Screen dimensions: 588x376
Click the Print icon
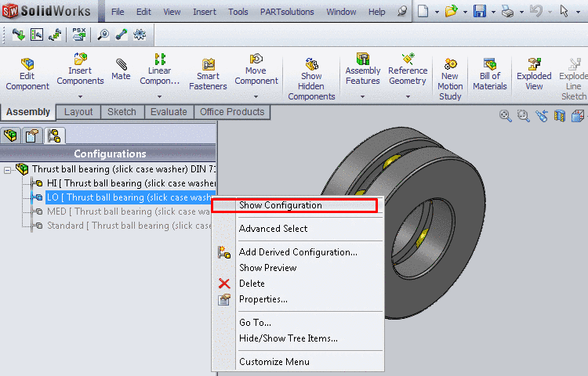click(x=508, y=12)
